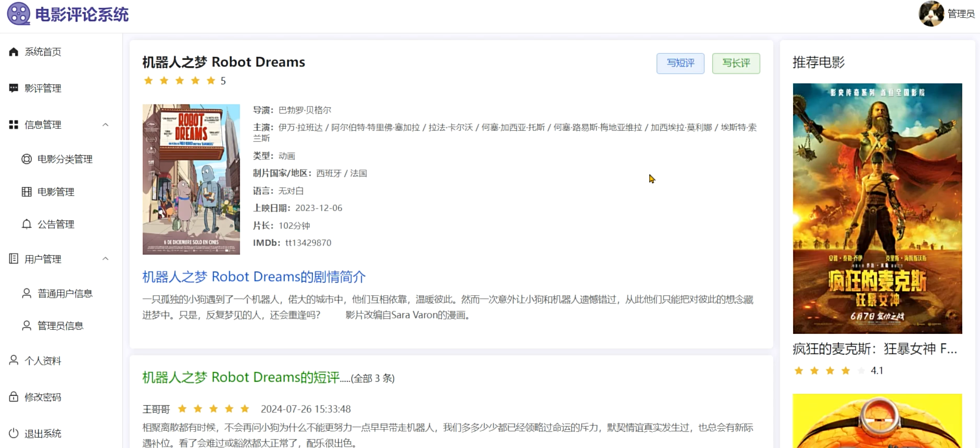Collapse the 用户管理 menu chevron
980x448 pixels.
(x=106, y=258)
